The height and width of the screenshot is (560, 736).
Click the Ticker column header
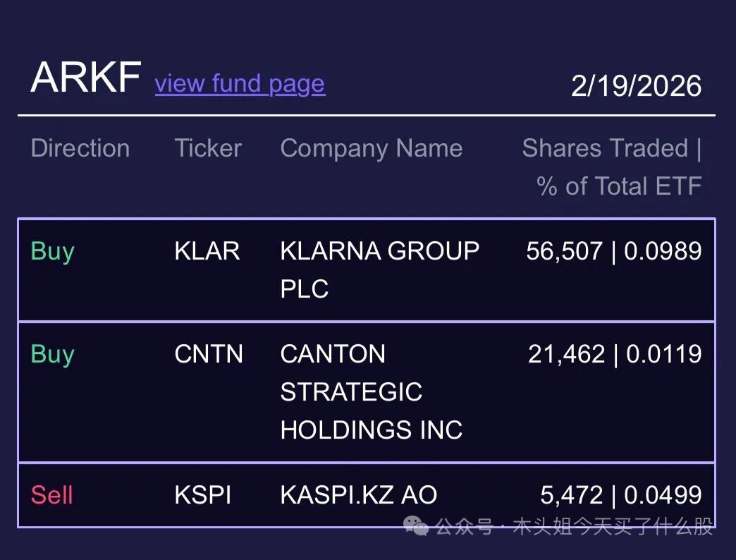click(208, 149)
